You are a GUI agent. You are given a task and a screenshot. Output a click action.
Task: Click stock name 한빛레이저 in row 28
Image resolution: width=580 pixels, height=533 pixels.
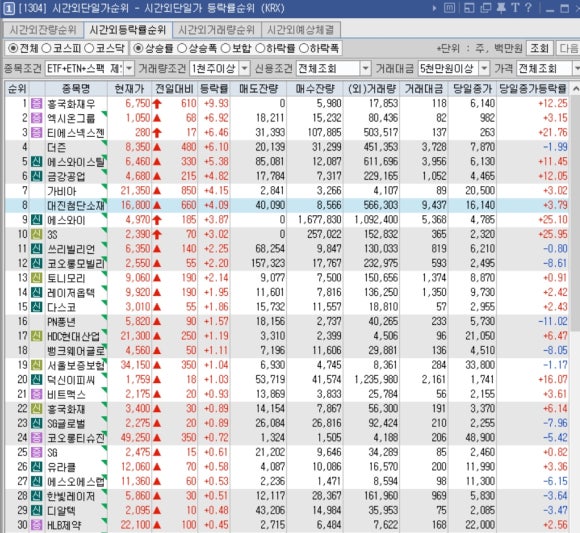point(71,496)
